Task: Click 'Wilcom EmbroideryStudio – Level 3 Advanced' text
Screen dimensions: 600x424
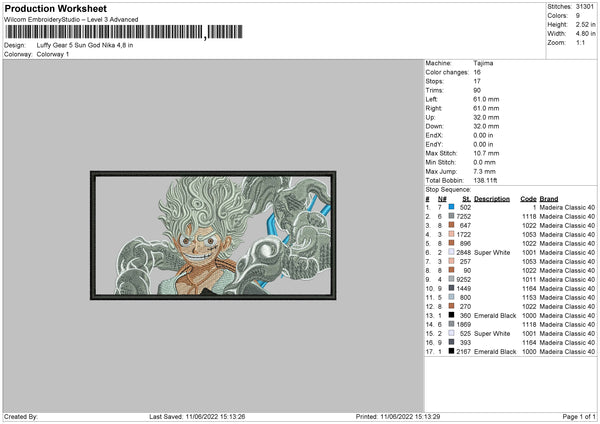Action: [71, 20]
